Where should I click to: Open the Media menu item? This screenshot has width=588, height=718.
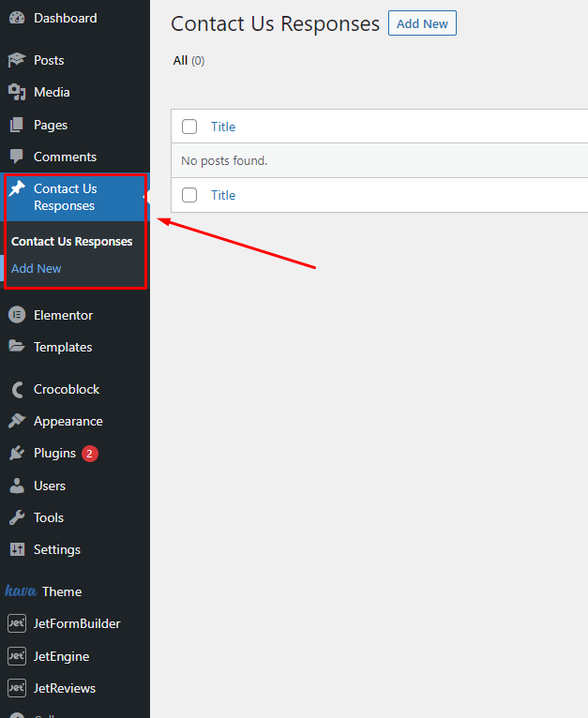tap(52, 92)
